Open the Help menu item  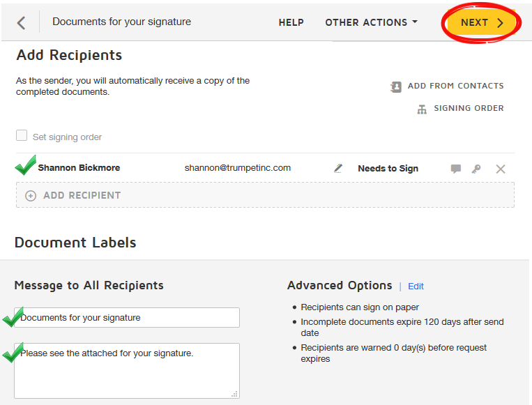coord(291,22)
